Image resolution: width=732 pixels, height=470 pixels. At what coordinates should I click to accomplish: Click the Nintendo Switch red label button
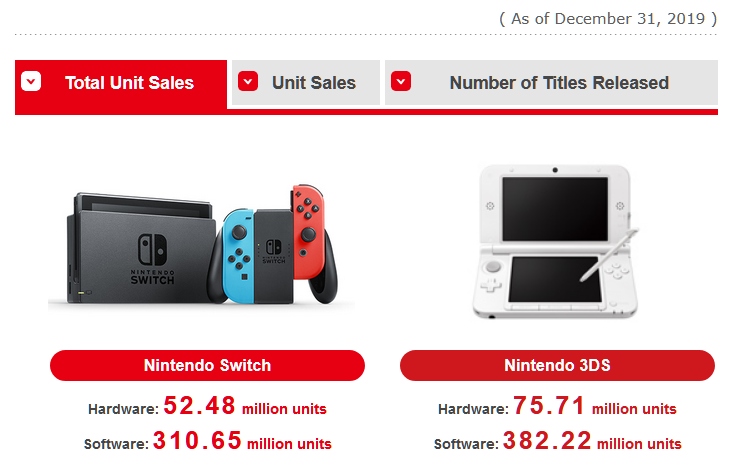(207, 365)
